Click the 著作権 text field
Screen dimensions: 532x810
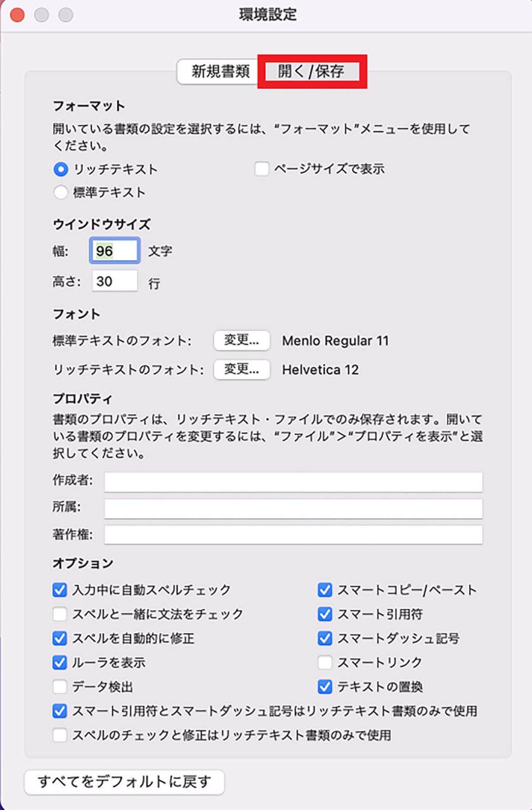coord(293,535)
